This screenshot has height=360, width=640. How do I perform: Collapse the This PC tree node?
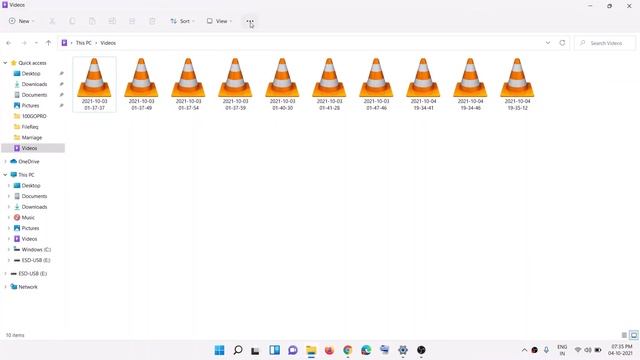(x=5, y=175)
